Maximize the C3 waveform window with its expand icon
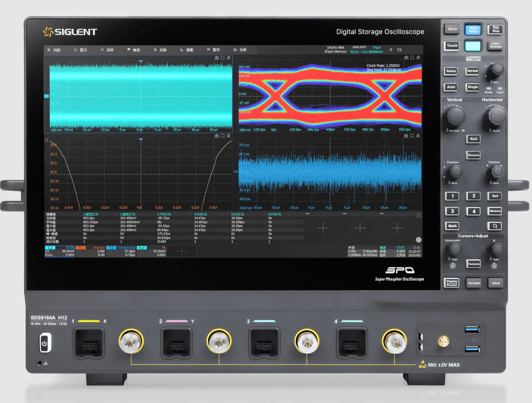The height and width of the screenshot is (403, 532). point(223,57)
